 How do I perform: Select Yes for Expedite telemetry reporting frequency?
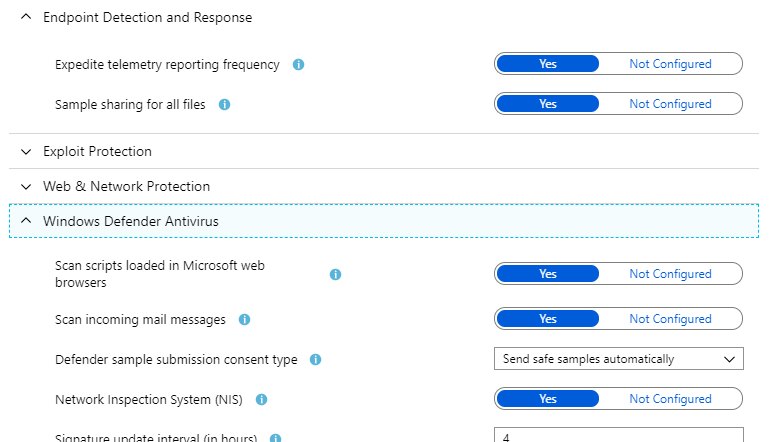[548, 64]
